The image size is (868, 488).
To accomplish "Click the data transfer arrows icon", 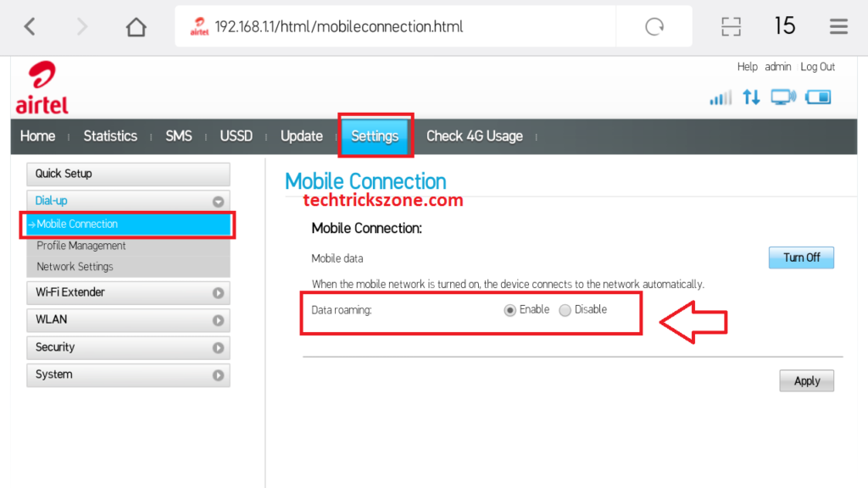I will click(x=751, y=97).
